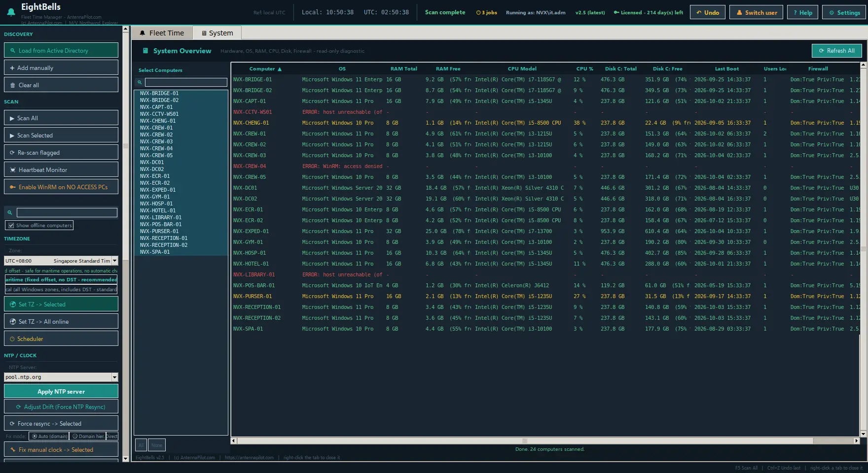Select Local all Windows zones option
The width and height of the screenshot is (868, 473).
click(x=61, y=289)
